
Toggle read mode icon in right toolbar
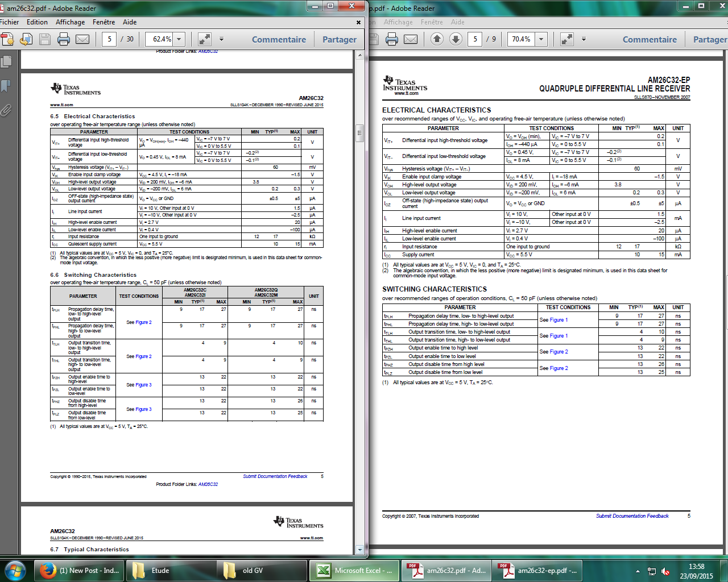click(566, 39)
